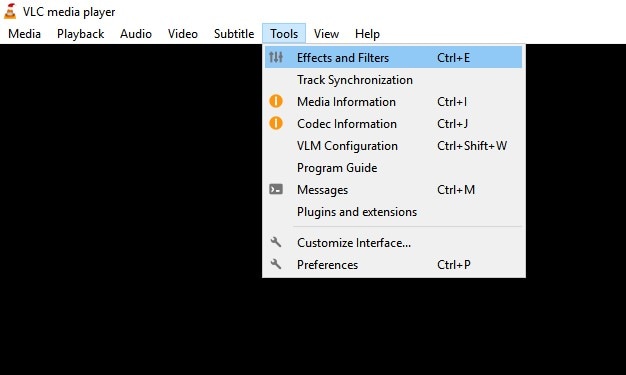
Task: Select Track Synchronization
Action: point(393,79)
